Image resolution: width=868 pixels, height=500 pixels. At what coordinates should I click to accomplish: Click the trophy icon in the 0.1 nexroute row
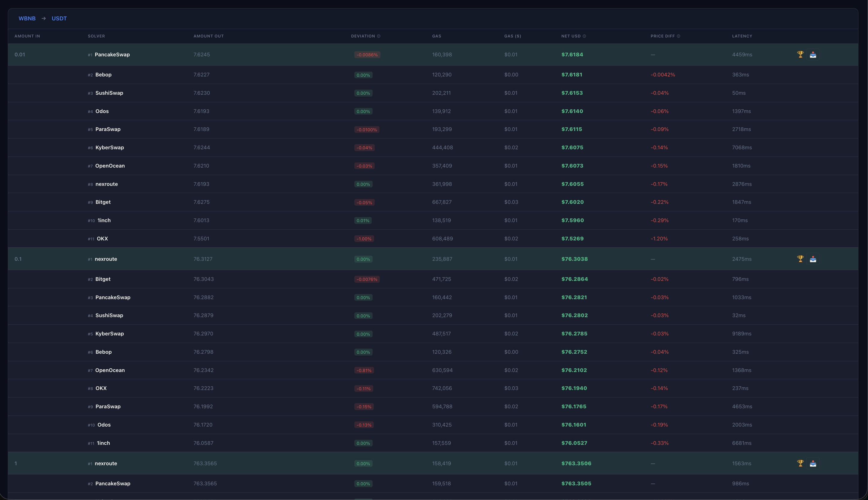tap(800, 259)
